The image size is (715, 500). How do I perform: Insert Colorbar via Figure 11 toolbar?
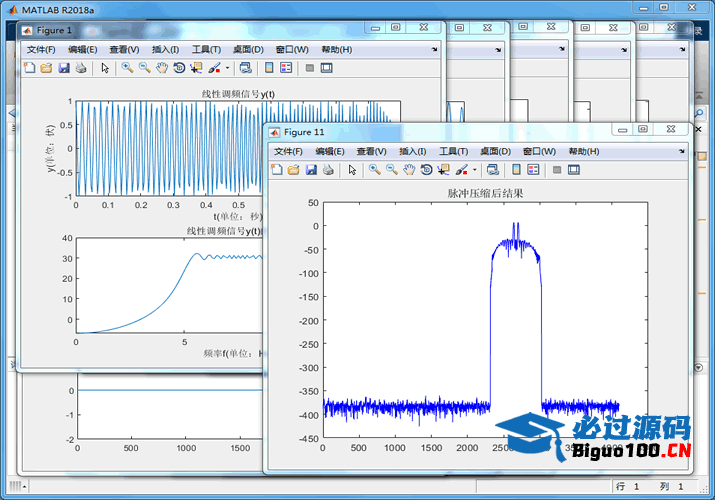pyautogui.click(x=516, y=170)
